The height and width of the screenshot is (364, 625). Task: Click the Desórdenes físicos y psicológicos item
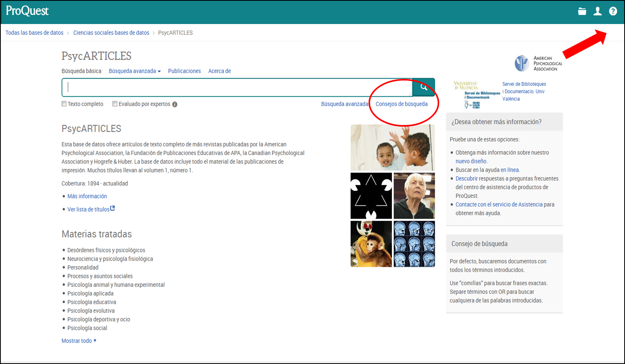coord(106,250)
